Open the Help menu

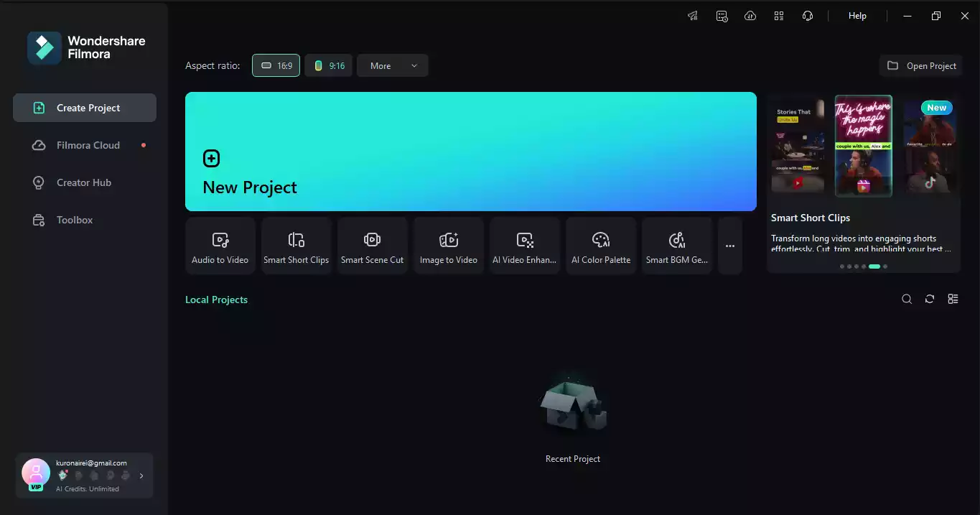tap(857, 16)
